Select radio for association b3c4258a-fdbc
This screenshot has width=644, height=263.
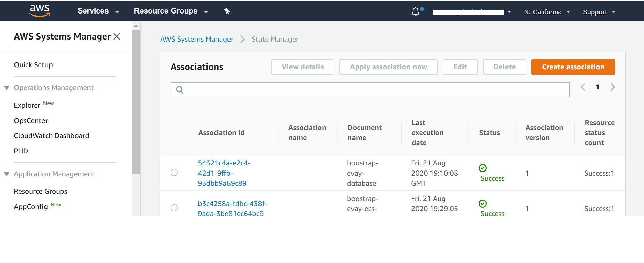click(x=174, y=208)
